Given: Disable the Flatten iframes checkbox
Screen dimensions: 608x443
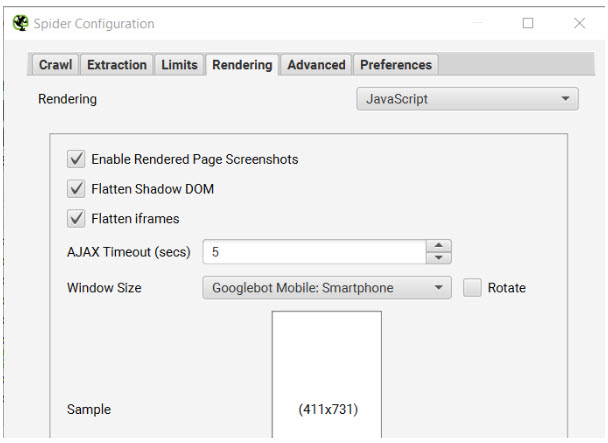Looking at the screenshot, I should pyautogui.click(x=76, y=218).
